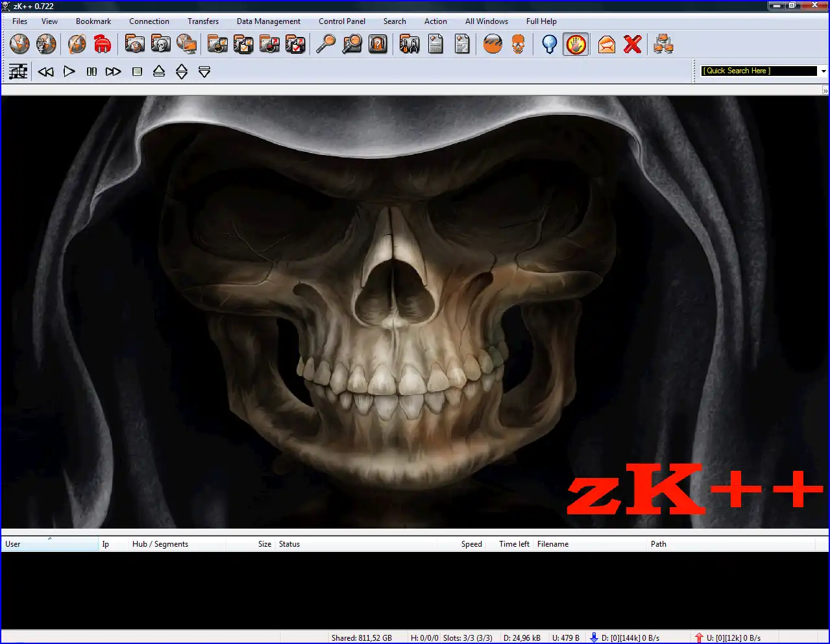830x644 pixels.
Task: Open the Search menu
Action: click(395, 21)
